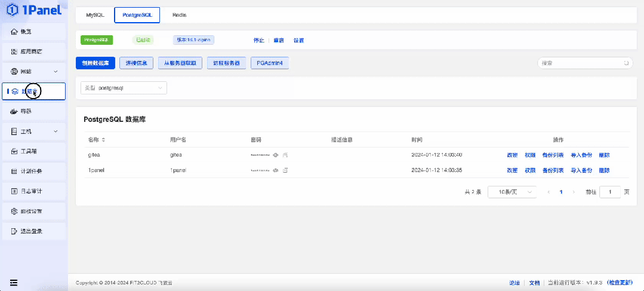644x291 pixels.
Task: Select page number 1 in pagination
Action: 561,192
